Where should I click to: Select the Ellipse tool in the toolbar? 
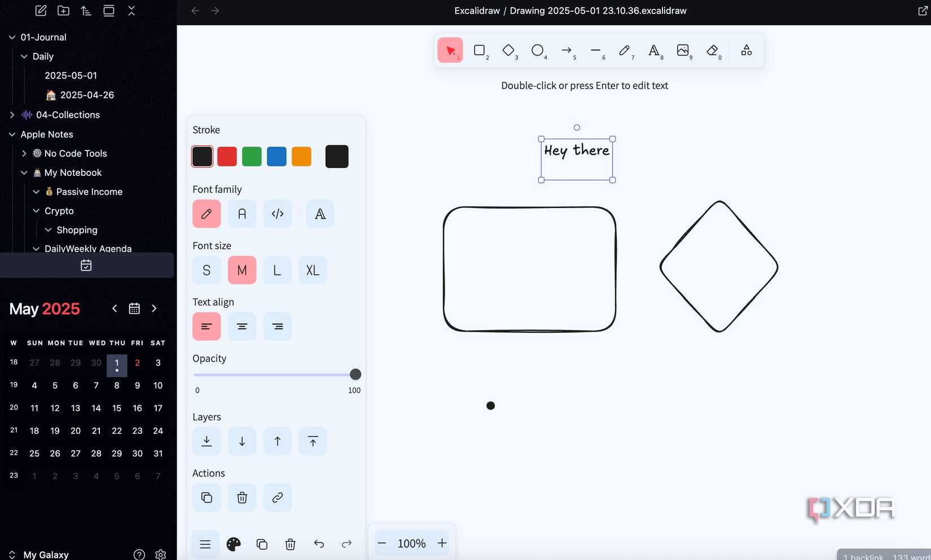[x=538, y=50]
